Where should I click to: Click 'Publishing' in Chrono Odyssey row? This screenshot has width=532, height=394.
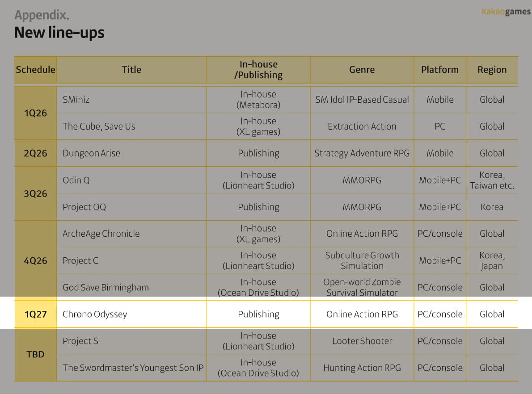(258, 314)
